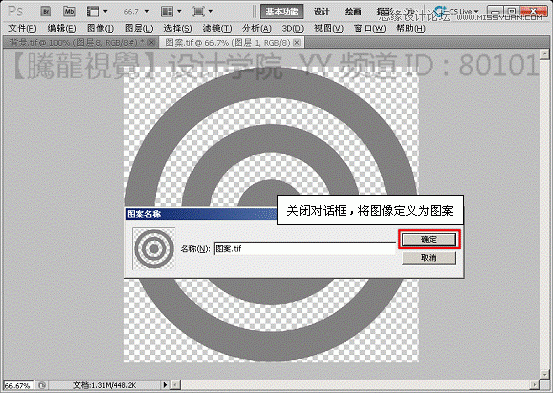Image resolution: width=553 pixels, height=393 pixels.
Task: Close the 图案.tif document tab
Action: 297,43
